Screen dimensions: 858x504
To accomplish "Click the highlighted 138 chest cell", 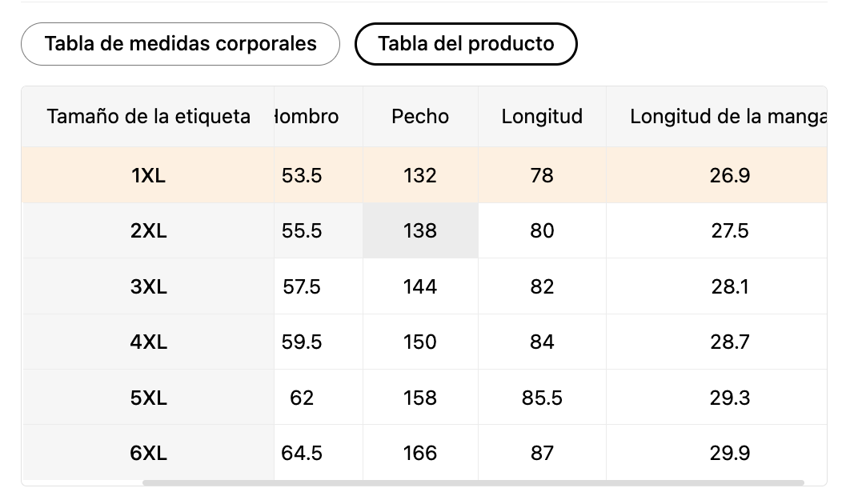I will (x=420, y=231).
